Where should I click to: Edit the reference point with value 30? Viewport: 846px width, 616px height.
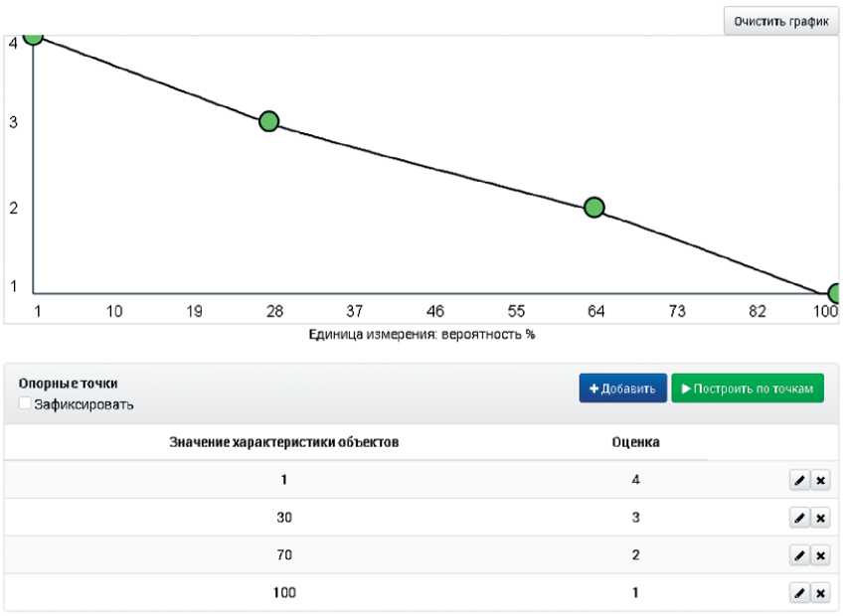[798, 518]
